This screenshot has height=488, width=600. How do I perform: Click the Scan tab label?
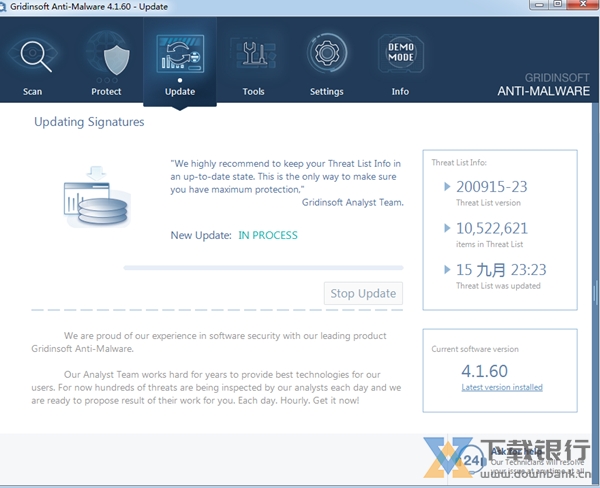pos(33,91)
